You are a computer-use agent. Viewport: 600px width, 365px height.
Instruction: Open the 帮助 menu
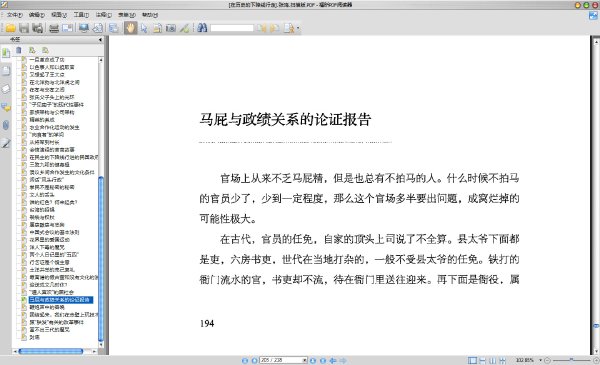pyautogui.click(x=150, y=15)
